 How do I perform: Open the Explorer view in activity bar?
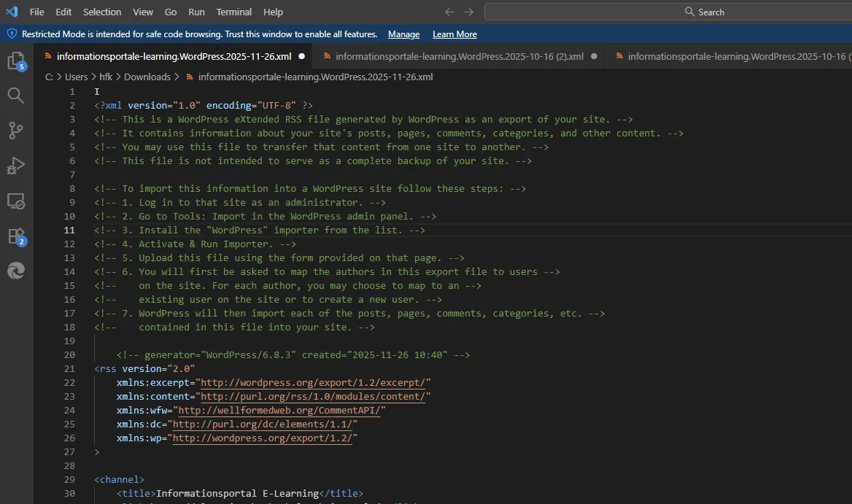[x=16, y=61]
